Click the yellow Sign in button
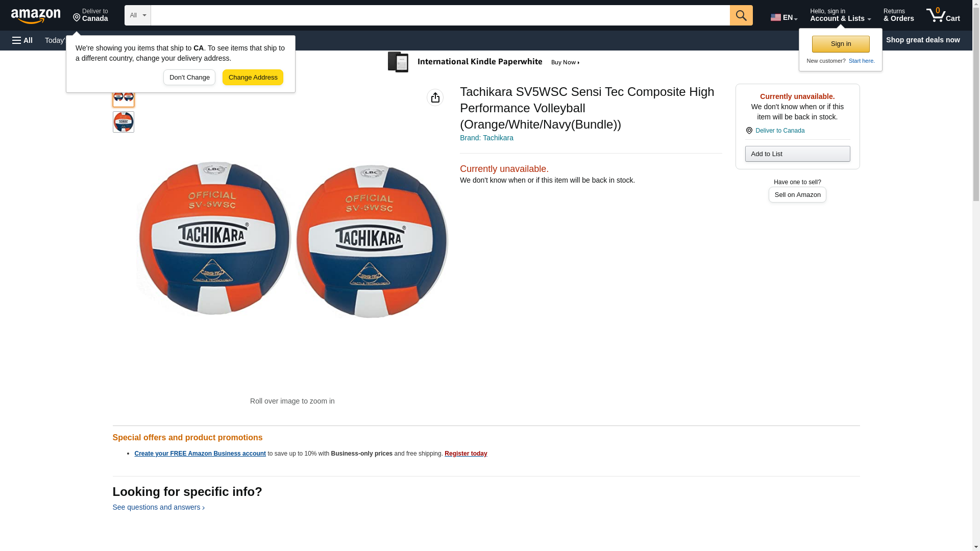Screen dimensions: 980x551 click(x=841, y=44)
